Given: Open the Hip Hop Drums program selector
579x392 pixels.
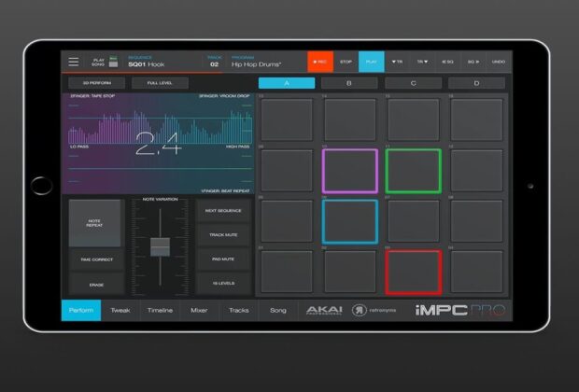Looking at the screenshot, I should tap(256, 62).
